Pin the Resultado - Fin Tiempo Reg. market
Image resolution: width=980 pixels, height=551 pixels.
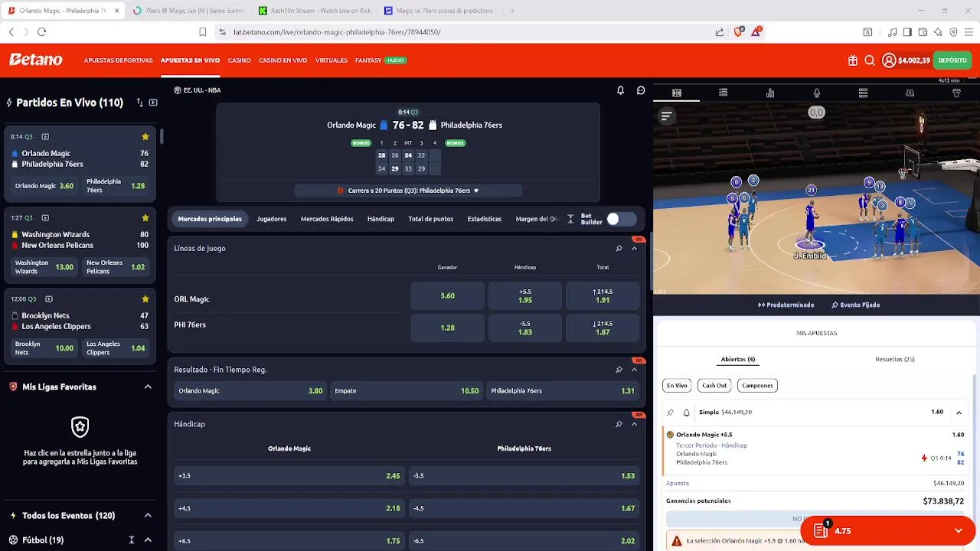pos(619,370)
